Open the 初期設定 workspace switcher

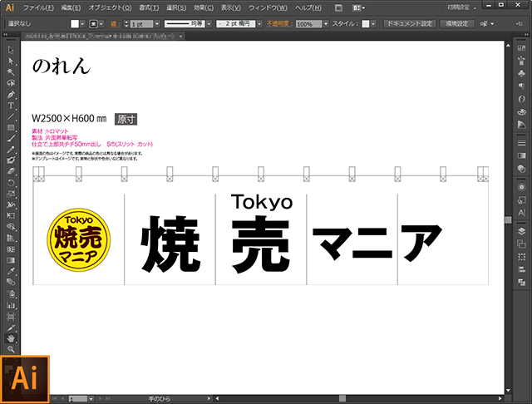(461, 7)
